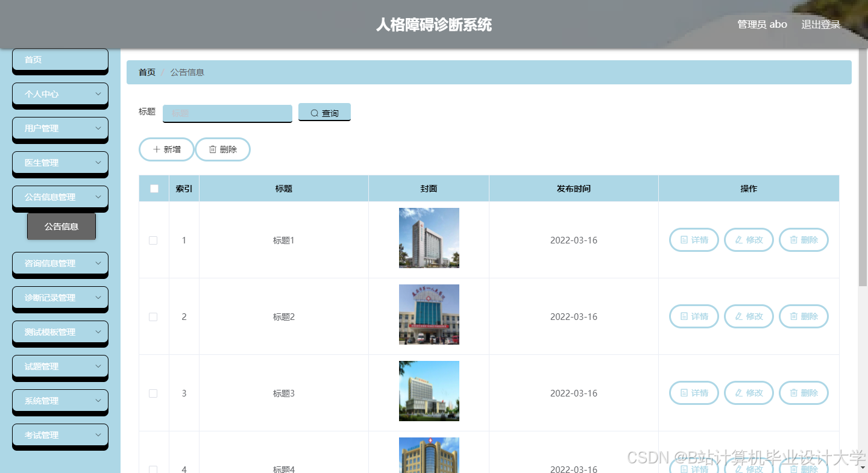Click 公告信息 breadcrumb text

(x=187, y=72)
